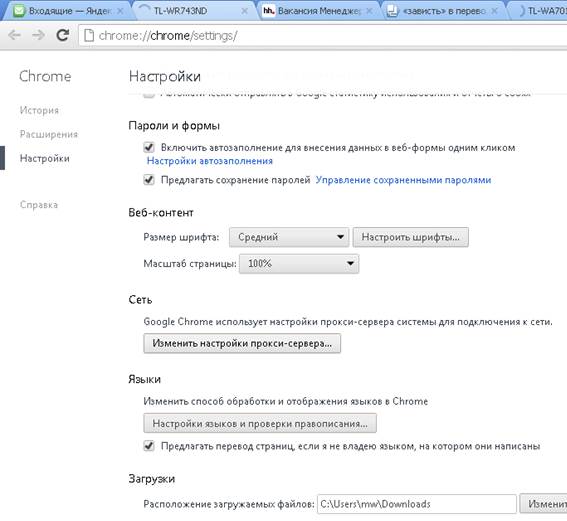
Task: Toggle the autofill web forms checkbox
Action: click(149, 147)
